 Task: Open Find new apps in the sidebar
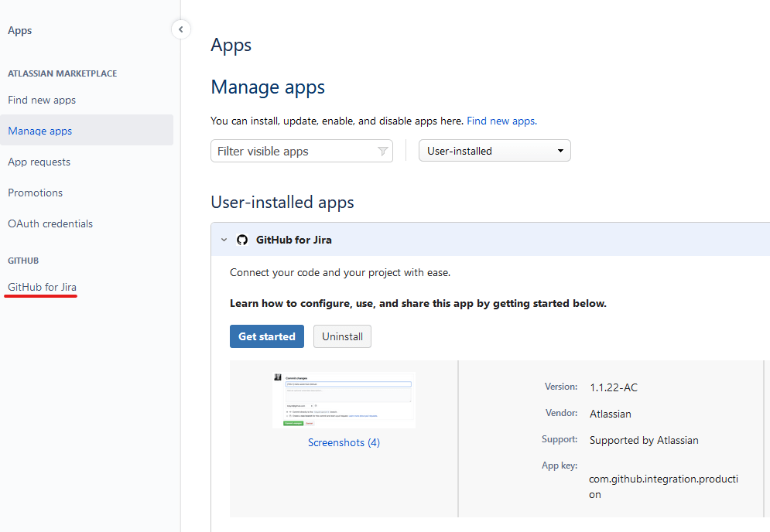pyautogui.click(x=42, y=100)
